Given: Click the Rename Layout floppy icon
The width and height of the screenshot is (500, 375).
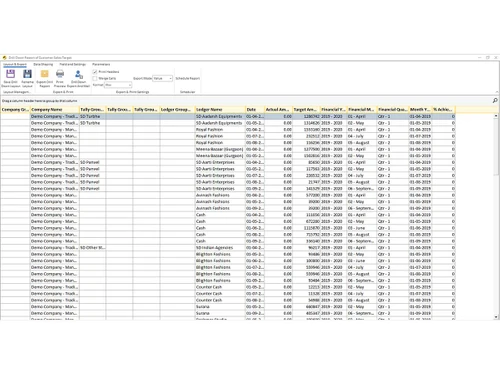Looking at the screenshot, I should coord(27,74).
